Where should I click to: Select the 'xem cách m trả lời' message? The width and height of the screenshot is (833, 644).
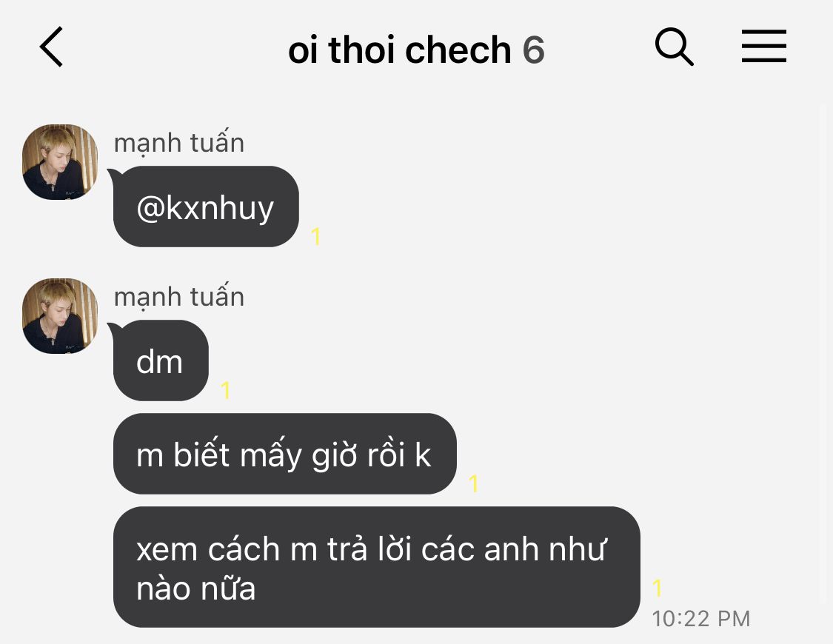tap(377, 567)
